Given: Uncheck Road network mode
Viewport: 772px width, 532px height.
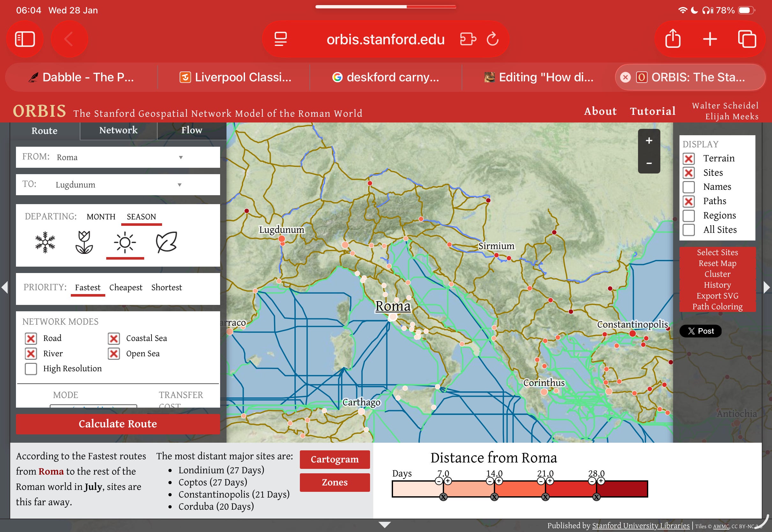Looking at the screenshot, I should click(x=31, y=339).
